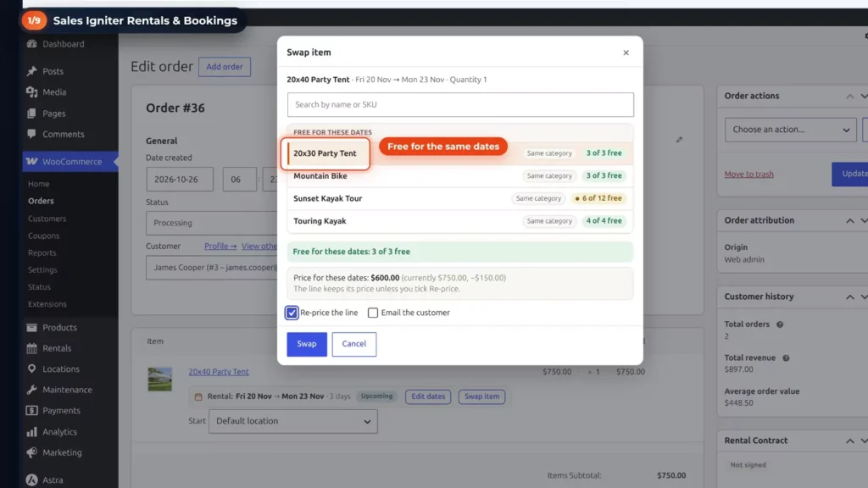Click the Move to trash link
This screenshot has height=488, width=868.
[x=749, y=175]
